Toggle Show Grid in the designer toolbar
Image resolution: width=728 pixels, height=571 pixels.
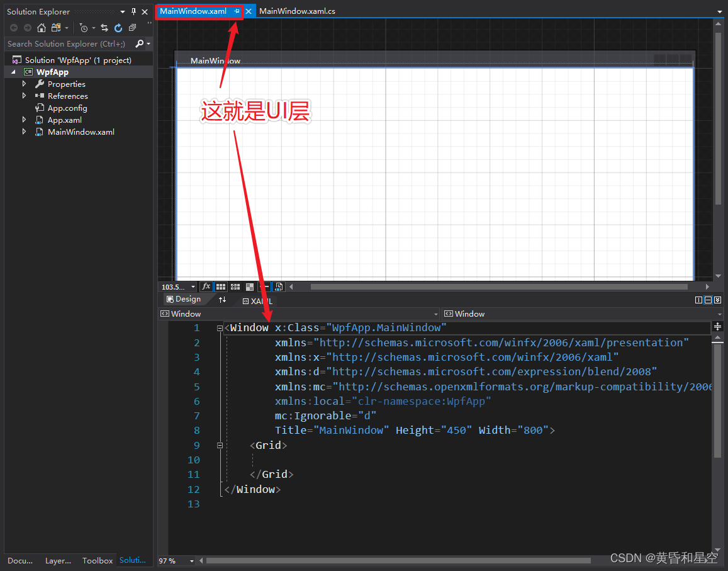[x=221, y=286]
